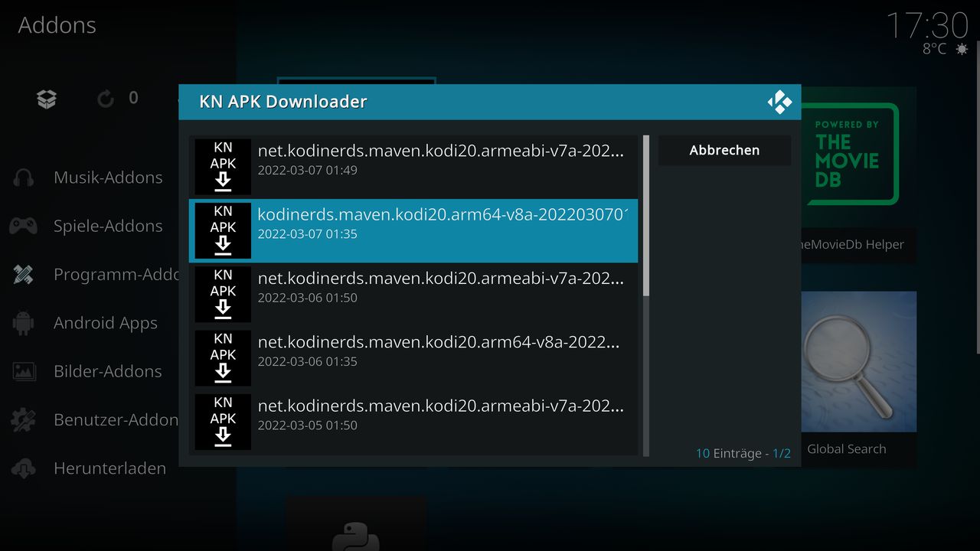Select the armeabi-v7a entry dated 2022-03-05 01:50
Screen dimensions: 980x551
[x=413, y=422]
